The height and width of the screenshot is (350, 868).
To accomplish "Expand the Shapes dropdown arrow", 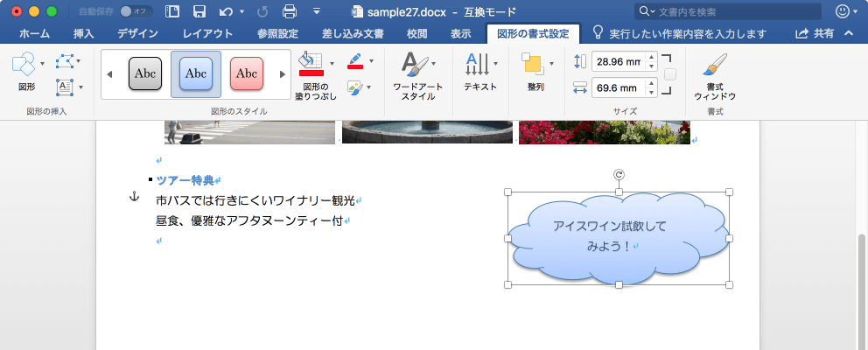I will pyautogui.click(x=42, y=64).
